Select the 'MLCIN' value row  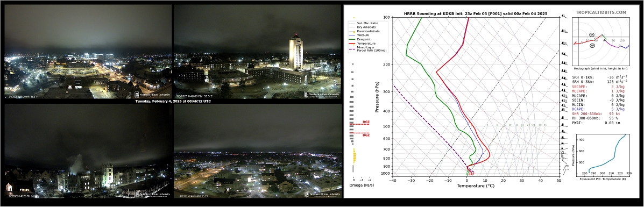click(598, 104)
